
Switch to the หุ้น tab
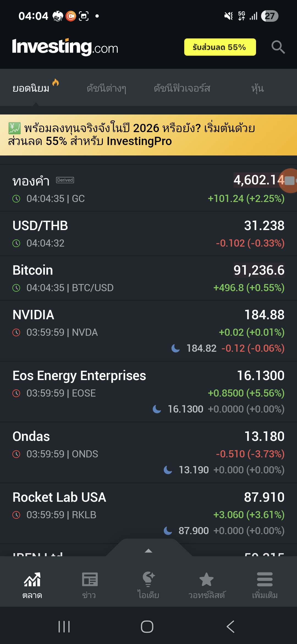[x=257, y=88]
